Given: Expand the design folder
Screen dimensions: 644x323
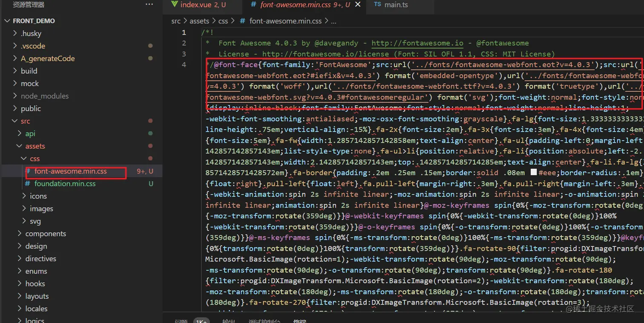Looking at the screenshot, I should pyautogui.click(x=36, y=246).
